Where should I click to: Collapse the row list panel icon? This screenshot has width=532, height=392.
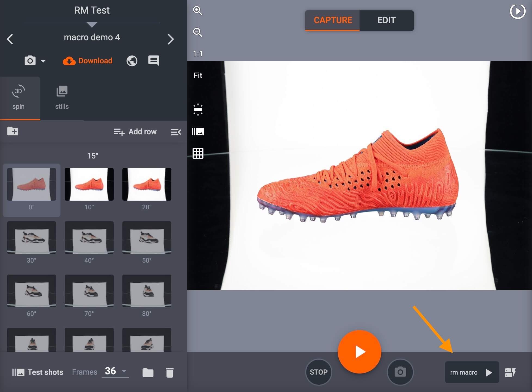(176, 132)
